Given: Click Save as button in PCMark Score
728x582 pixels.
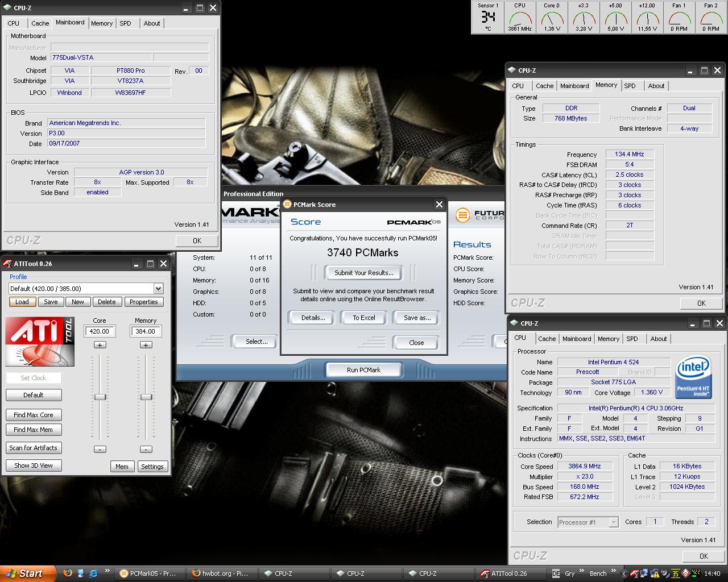Looking at the screenshot, I should click(417, 318).
